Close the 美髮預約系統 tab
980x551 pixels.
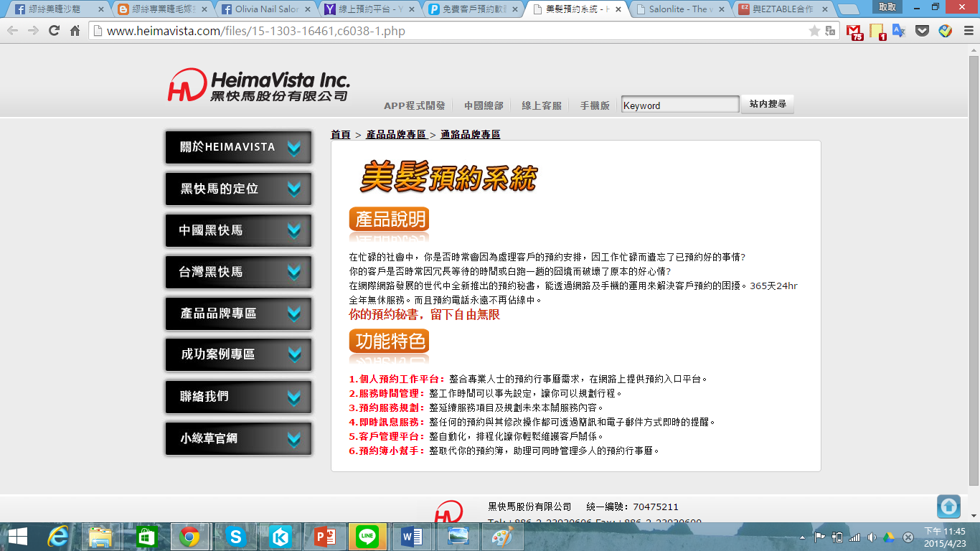click(618, 9)
